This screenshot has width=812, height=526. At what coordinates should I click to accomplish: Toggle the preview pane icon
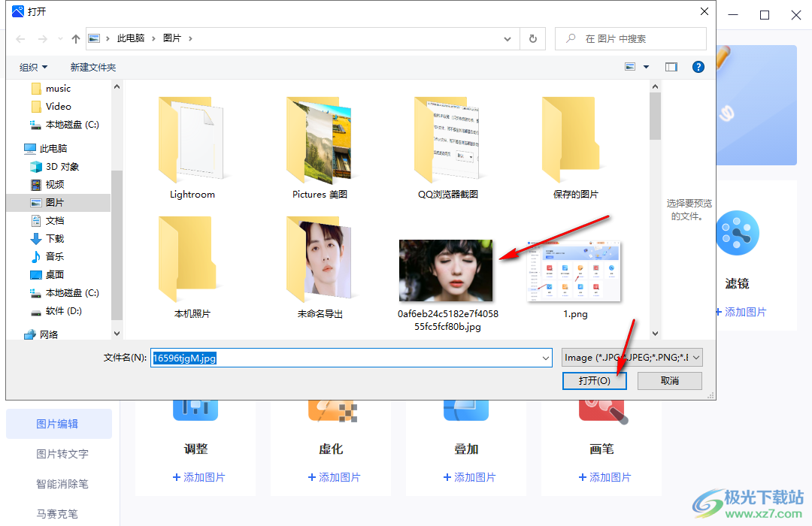click(x=671, y=67)
